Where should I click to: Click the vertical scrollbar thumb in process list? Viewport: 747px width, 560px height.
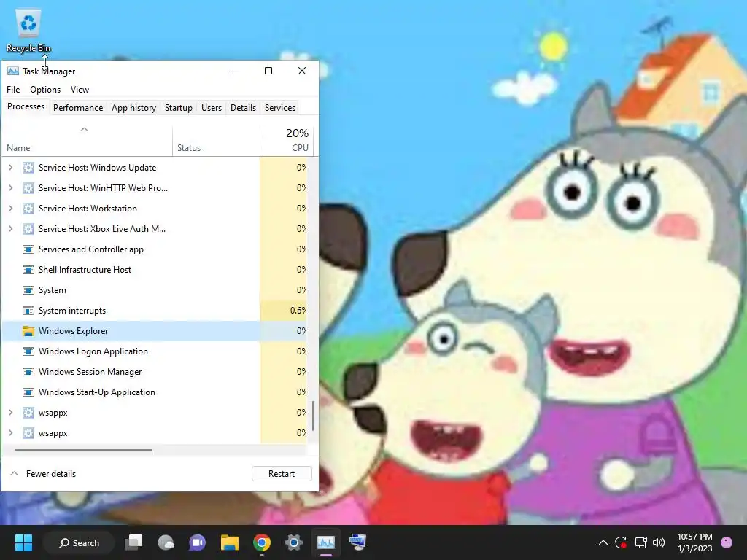pyautogui.click(x=313, y=416)
